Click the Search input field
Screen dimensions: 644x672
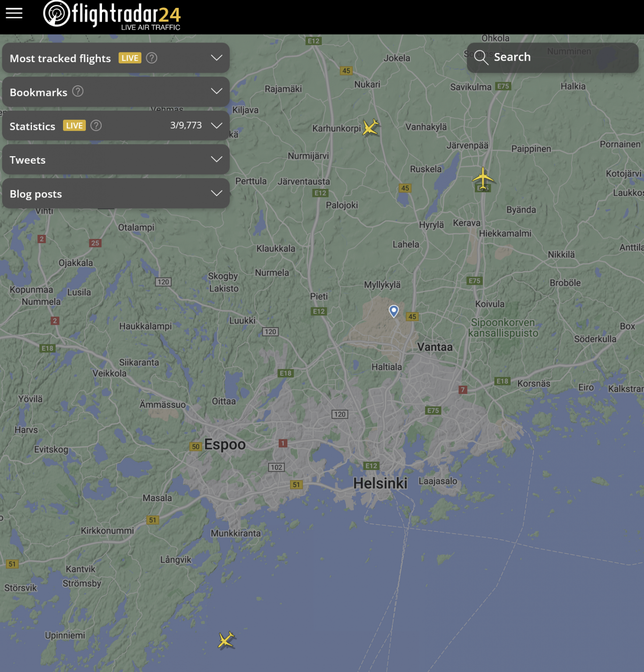(x=553, y=57)
